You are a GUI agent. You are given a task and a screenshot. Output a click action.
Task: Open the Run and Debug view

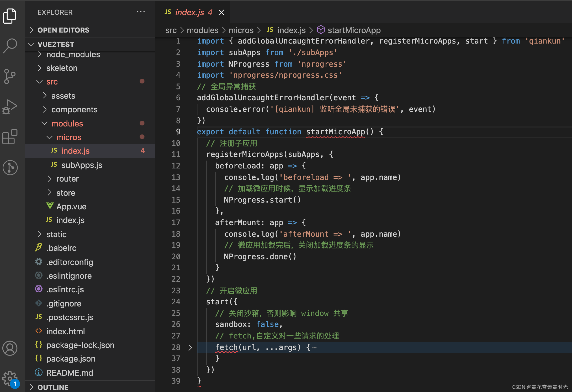click(x=10, y=107)
